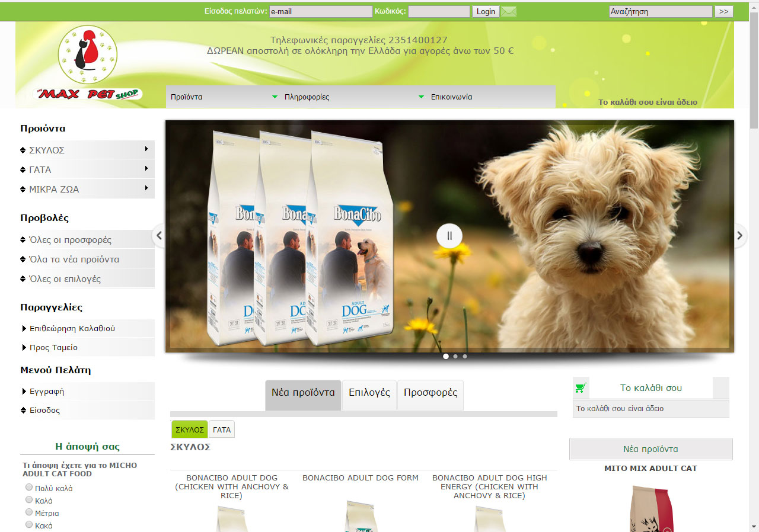Click the BonaCibo banner slide image
Viewport: 759px width, 532px height.
[x=449, y=236]
